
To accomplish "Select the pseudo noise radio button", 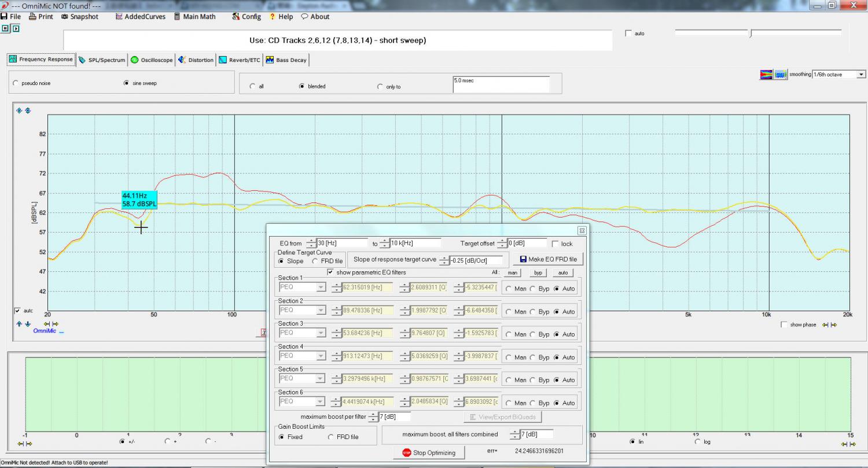I will [x=15, y=83].
